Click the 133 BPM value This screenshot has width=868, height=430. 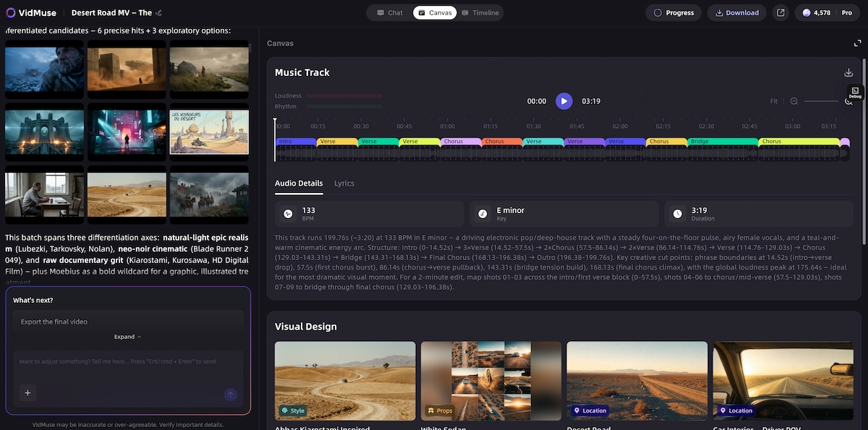click(x=308, y=210)
